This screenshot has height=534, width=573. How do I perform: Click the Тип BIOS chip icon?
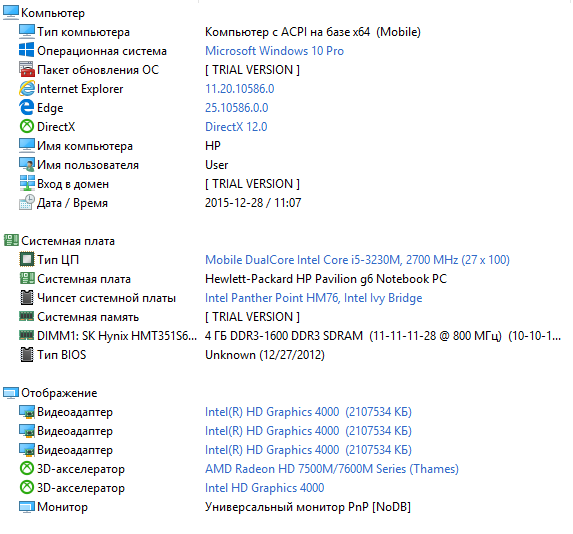(27, 355)
